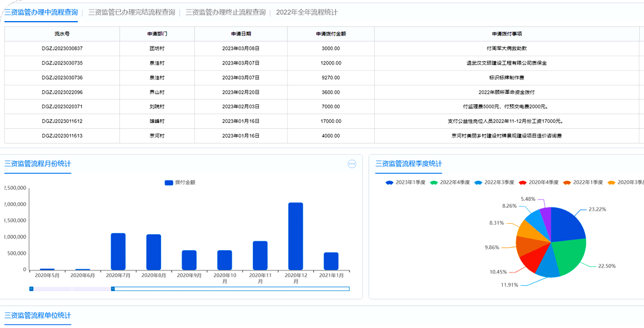The image size is (644, 328).
Task: Click the date 2023年02月20日
Action: click(x=241, y=93)
